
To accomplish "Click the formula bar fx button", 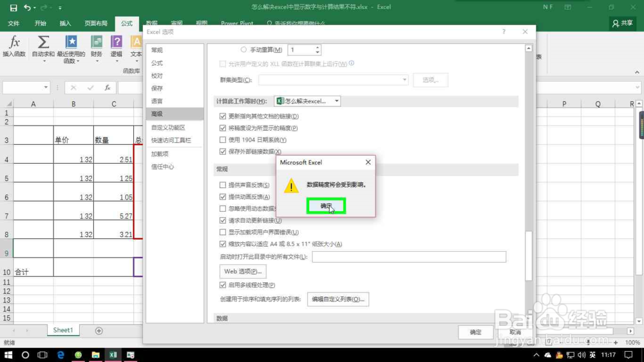I will coord(107,88).
